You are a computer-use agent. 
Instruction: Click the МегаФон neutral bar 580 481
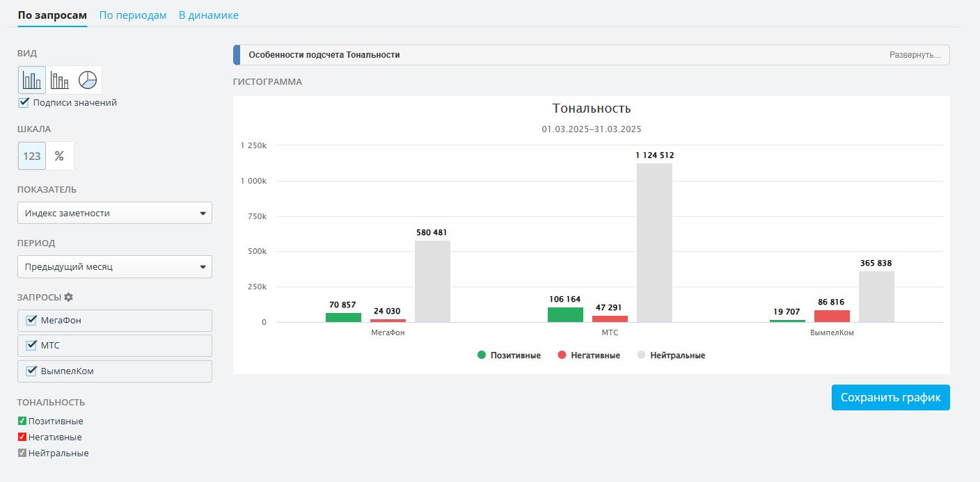coord(432,281)
